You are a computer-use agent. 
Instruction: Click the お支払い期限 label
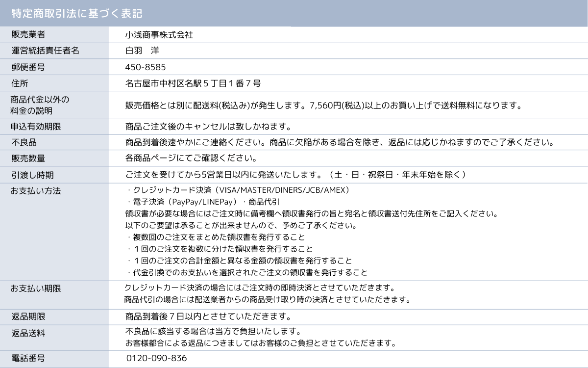point(36,288)
